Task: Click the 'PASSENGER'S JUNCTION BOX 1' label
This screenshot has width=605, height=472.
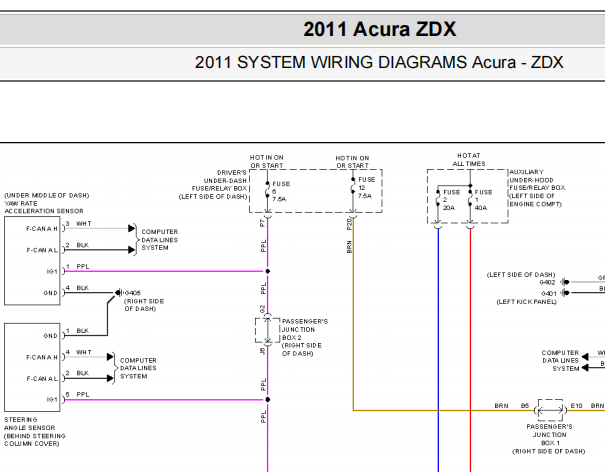Action: 549,435
